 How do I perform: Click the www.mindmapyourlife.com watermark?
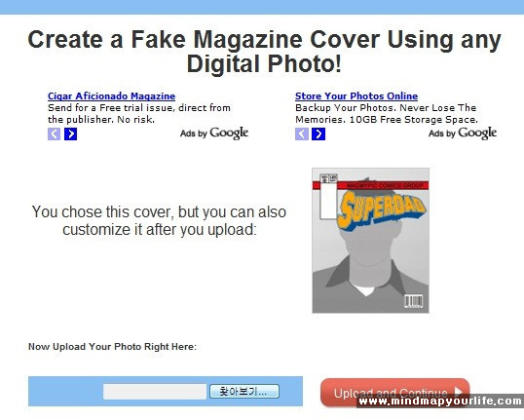(440, 401)
